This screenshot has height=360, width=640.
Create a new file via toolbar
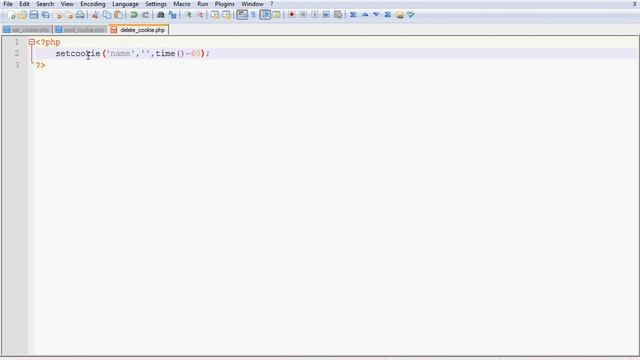click(x=11, y=15)
